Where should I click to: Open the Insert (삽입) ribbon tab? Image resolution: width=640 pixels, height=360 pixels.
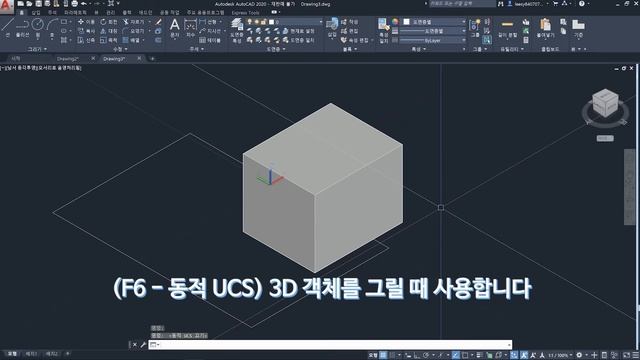point(36,13)
